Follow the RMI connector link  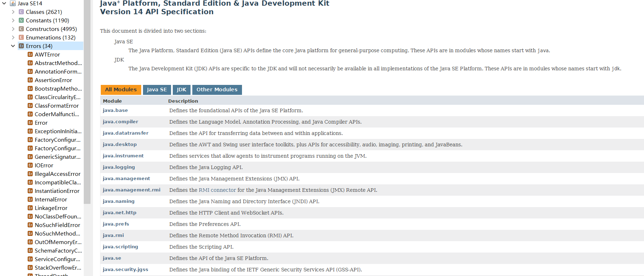point(218,190)
